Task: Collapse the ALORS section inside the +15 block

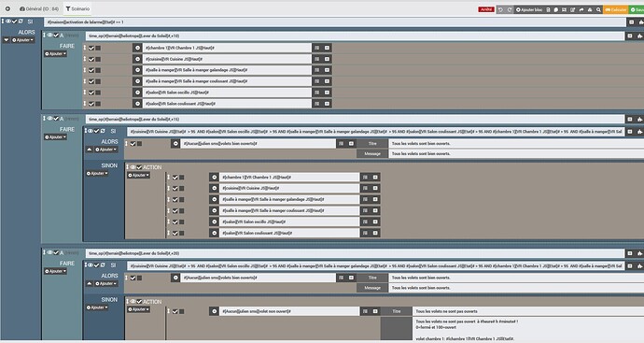Action: [89, 150]
